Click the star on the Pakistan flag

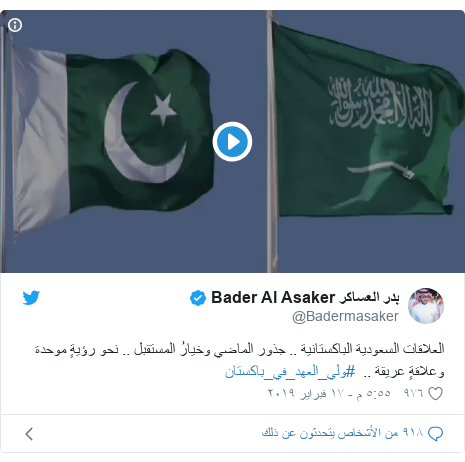[163, 108]
